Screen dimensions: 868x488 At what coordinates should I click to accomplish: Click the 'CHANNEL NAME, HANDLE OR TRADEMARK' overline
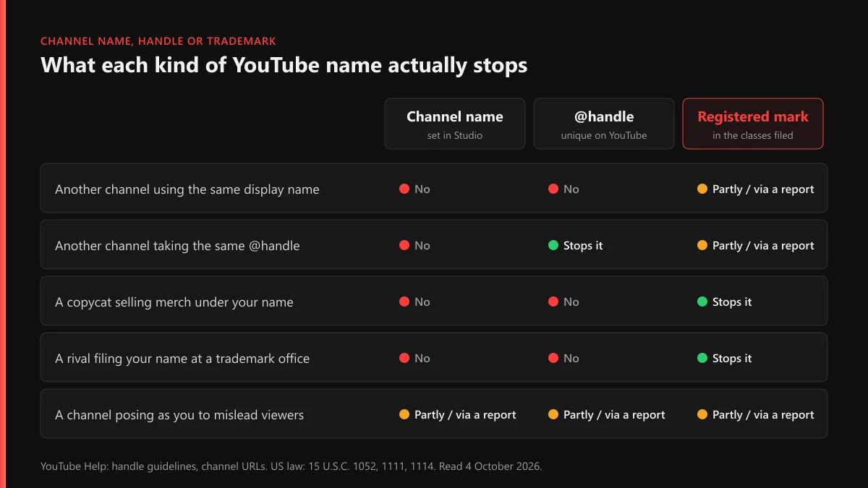pyautogui.click(x=158, y=41)
